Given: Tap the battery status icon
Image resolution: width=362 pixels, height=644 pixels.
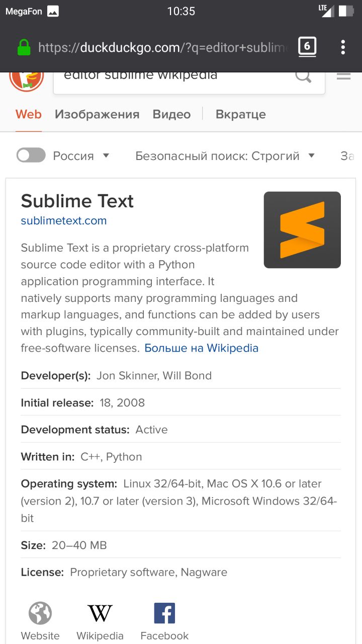Looking at the screenshot, I should tap(346, 11).
